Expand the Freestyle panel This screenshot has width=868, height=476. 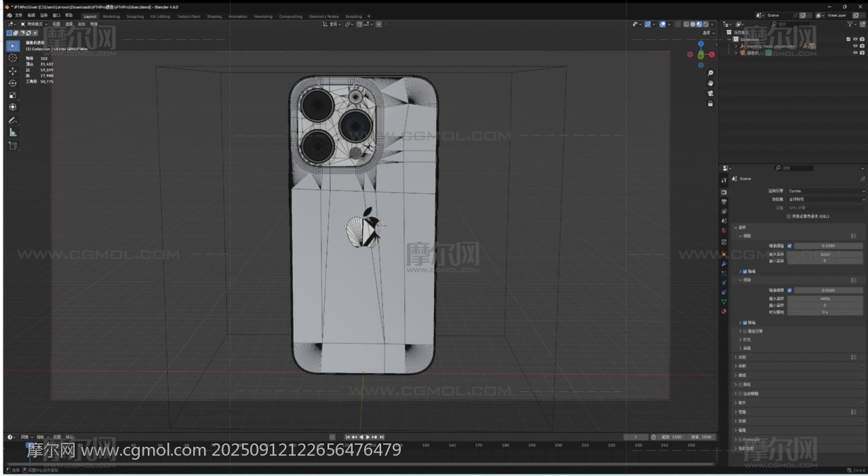tap(735, 439)
